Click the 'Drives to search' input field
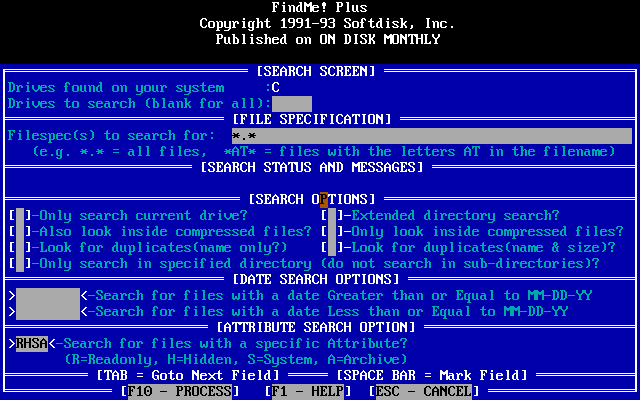 [292, 104]
